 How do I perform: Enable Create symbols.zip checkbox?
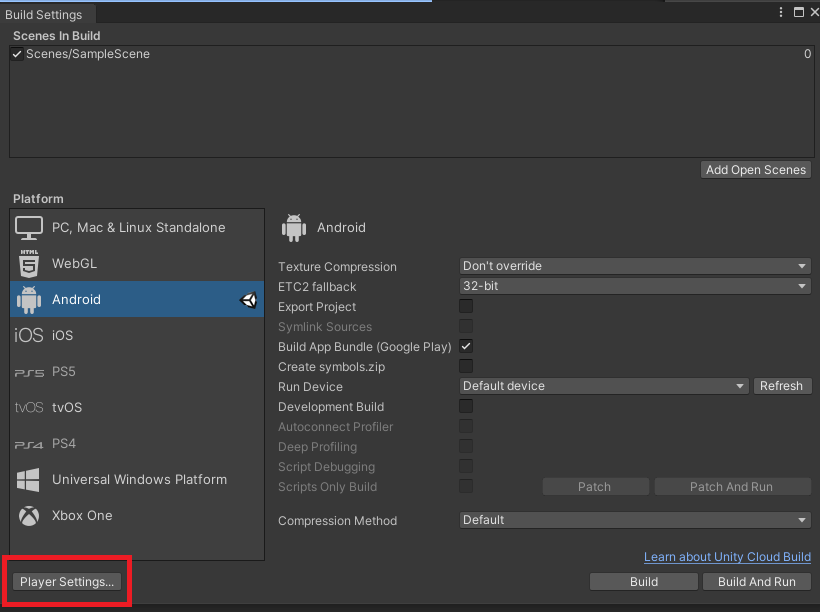tap(466, 366)
